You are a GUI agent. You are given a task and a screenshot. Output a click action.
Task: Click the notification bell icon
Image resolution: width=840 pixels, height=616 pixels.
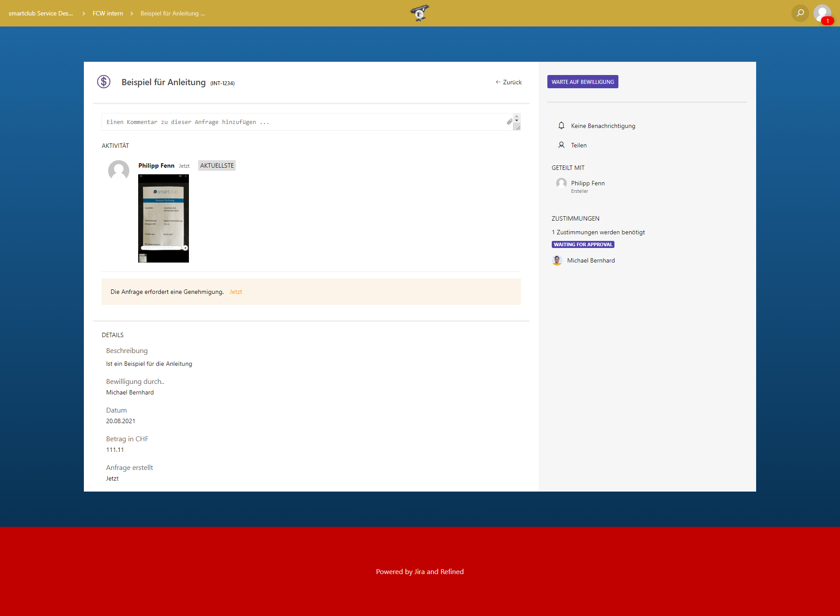(561, 126)
